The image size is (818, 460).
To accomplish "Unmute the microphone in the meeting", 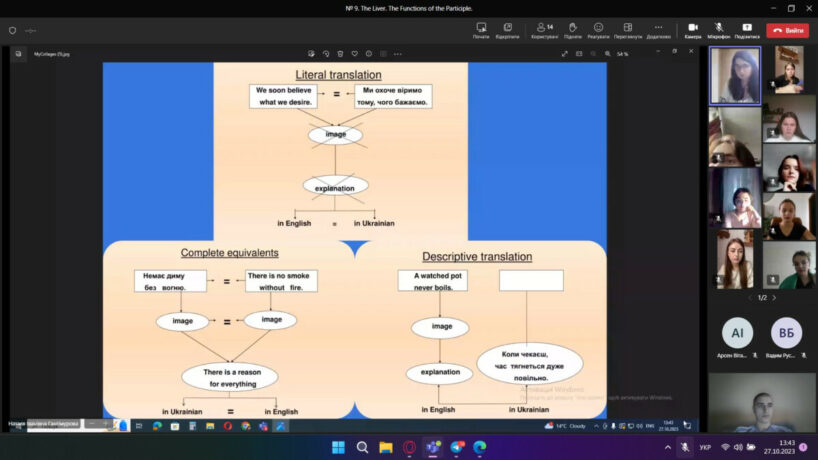I will [718, 30].
